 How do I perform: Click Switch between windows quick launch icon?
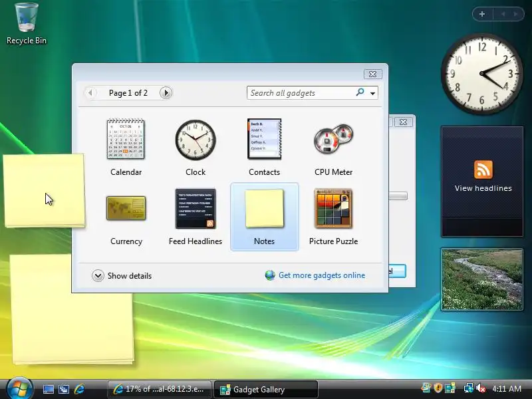[63, 389]
